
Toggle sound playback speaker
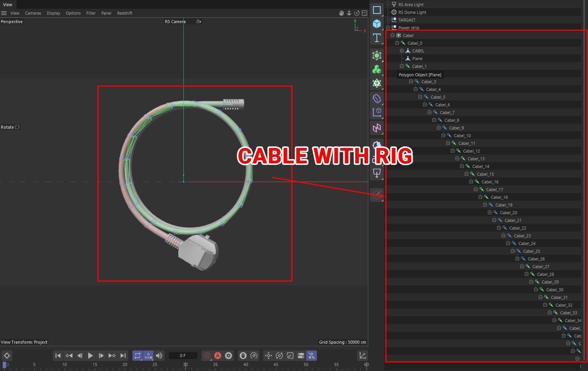[159, 356]
